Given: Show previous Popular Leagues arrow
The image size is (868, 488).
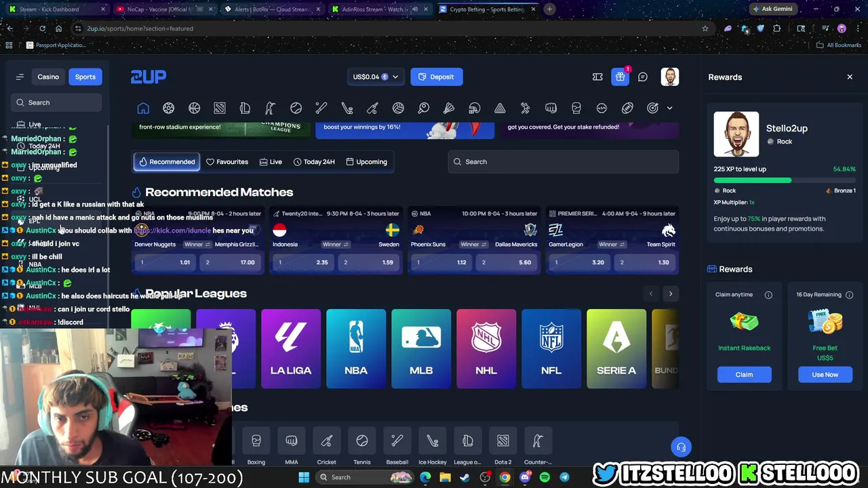Looking at the screenshot, I should point(651,293).
